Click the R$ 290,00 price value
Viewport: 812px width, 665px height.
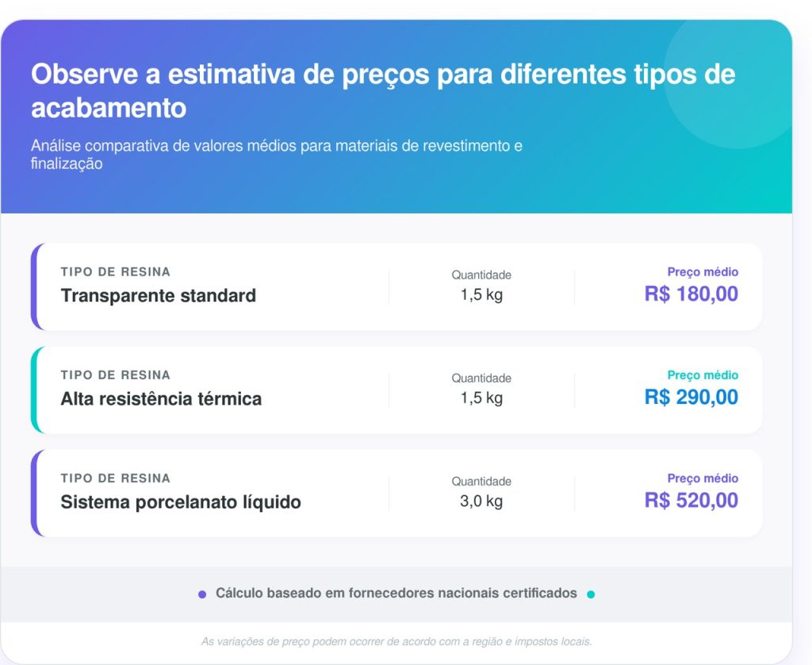(x=691, y=398)
